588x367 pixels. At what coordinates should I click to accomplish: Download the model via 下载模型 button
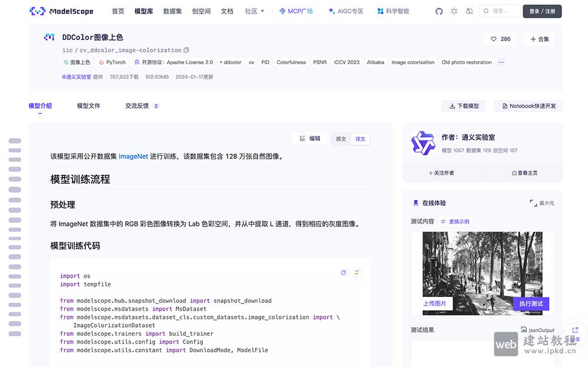[464, 106]
